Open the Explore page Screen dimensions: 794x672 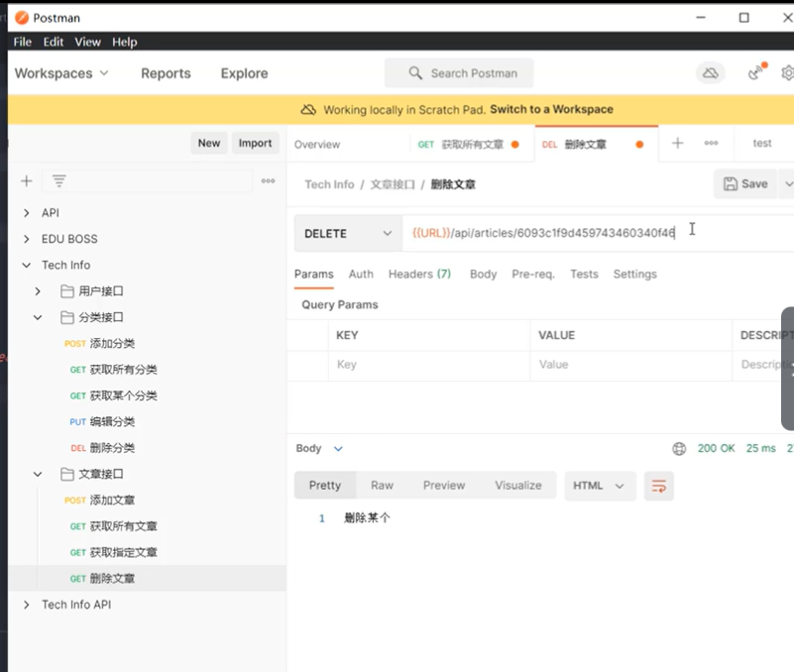pyautogui.click(x=244, y=73)
